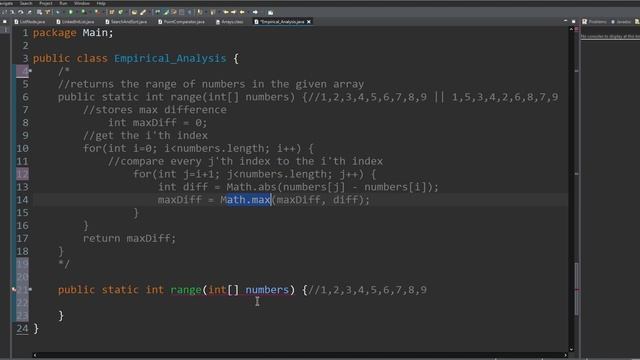Click the horizontal scrollbar right arrow
The image size is (640, 360).
tap(565, 355)
